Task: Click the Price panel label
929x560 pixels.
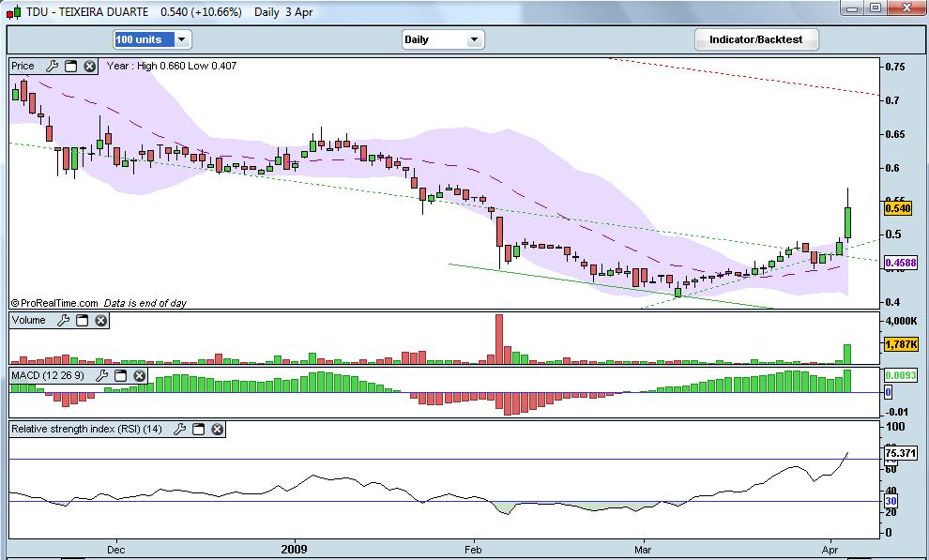Action: [x=23, y=66]
